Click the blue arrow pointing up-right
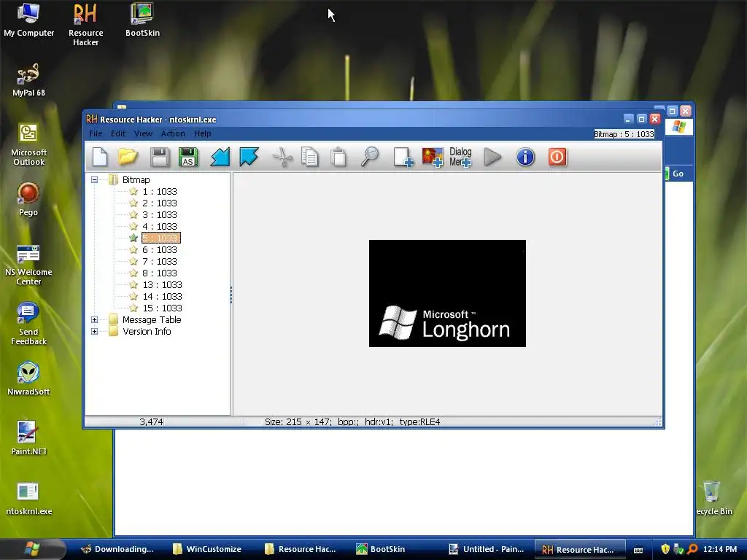This screenshot has height=560, width=747. (x=249, y=157)
